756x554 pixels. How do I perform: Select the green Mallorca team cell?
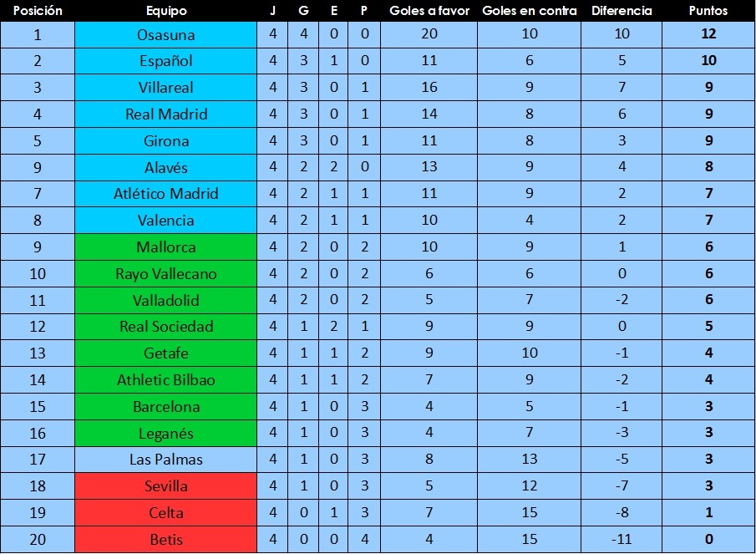(166, 247)
